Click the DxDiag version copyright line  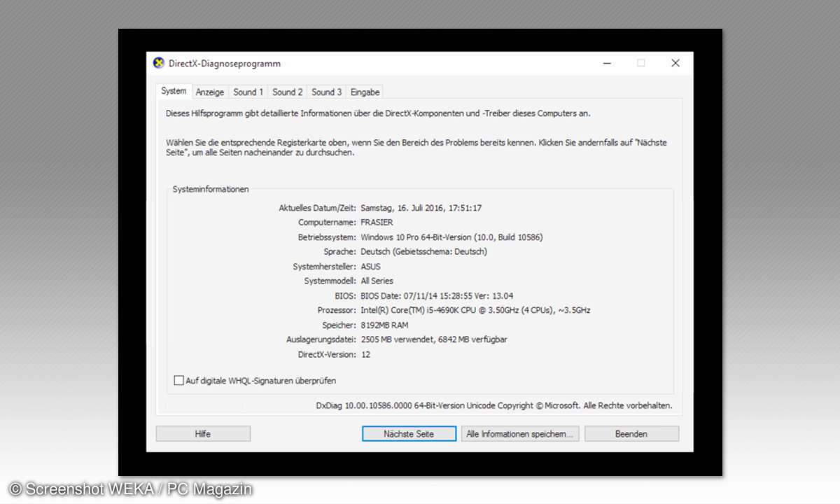point(494,405)
